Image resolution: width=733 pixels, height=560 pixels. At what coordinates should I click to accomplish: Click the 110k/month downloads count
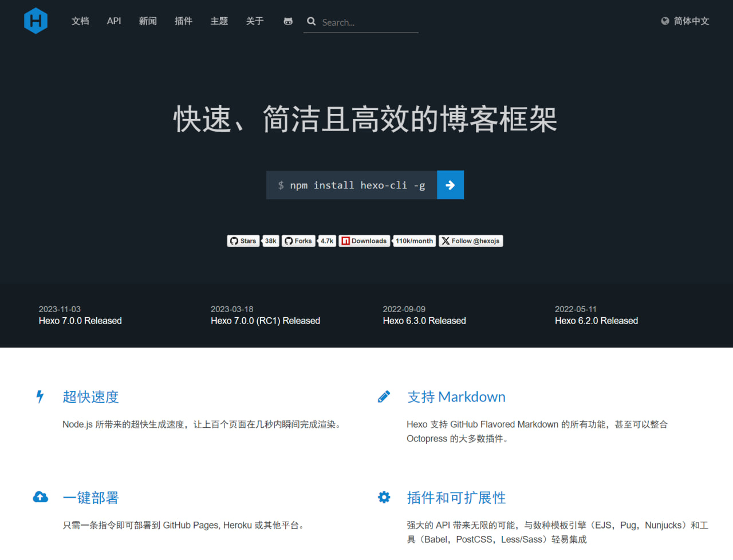coord(414,241)
